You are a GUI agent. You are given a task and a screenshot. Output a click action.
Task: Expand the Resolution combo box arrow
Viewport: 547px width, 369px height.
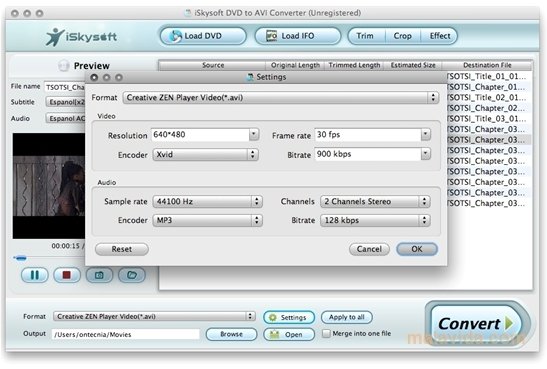coord(254,135)
